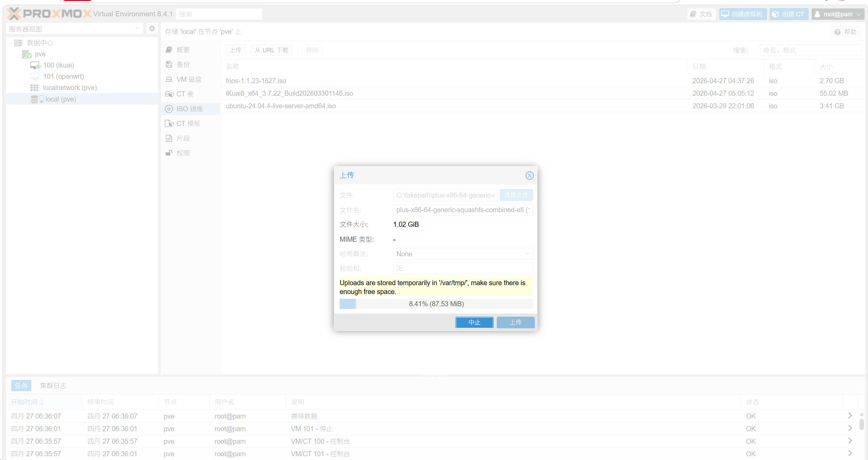
Task: Open the 哈希算法 None dropdown
Action: click(x=463, y=254)
